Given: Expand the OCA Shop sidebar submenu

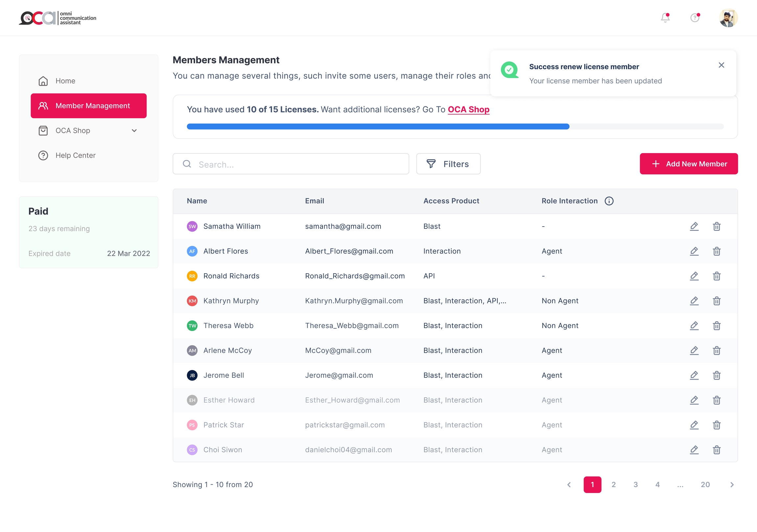Looking at the screenshot, I should click(x=134, y=131).
